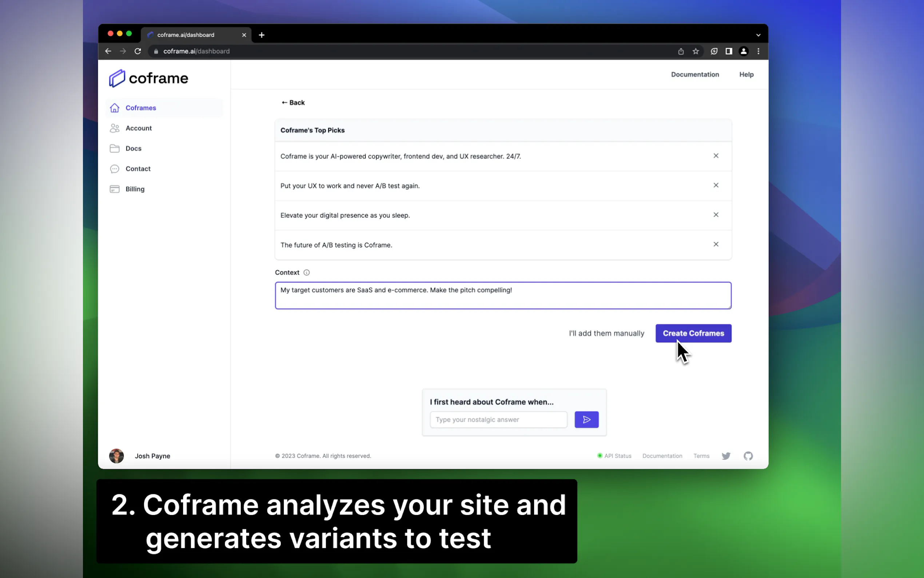Dismiss the "Put your UX to work" pick

pos(716,185)
